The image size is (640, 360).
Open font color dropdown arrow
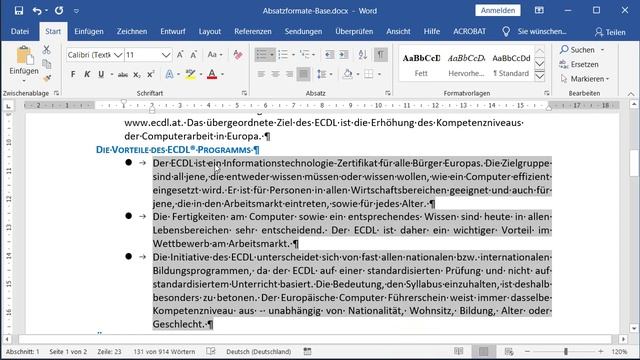[x=222, y=74]
